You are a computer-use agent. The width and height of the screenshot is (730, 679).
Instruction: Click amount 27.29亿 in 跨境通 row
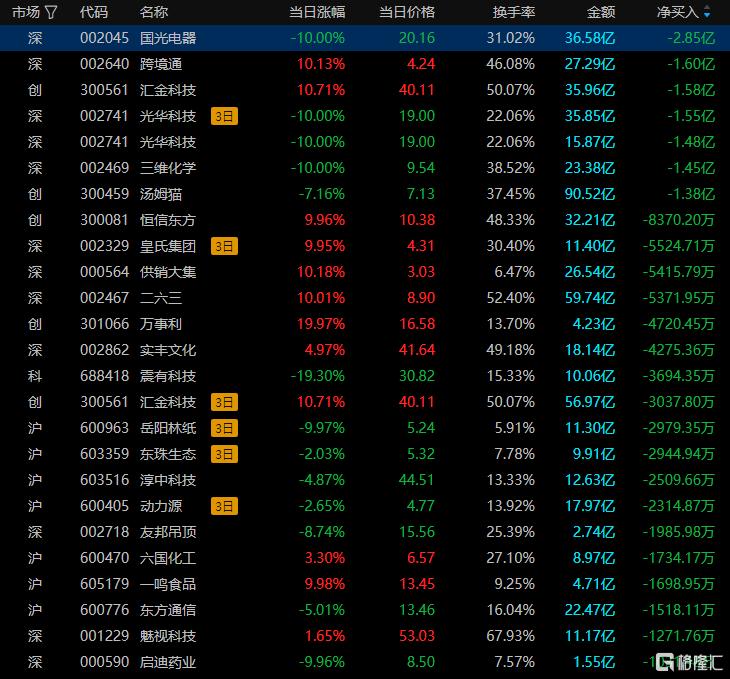(590, 64)
